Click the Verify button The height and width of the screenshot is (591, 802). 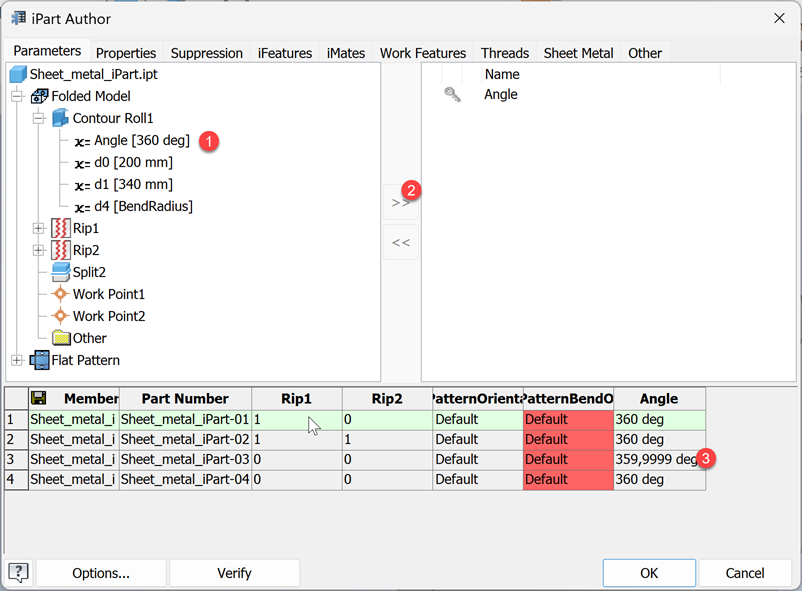pos(234,573)
